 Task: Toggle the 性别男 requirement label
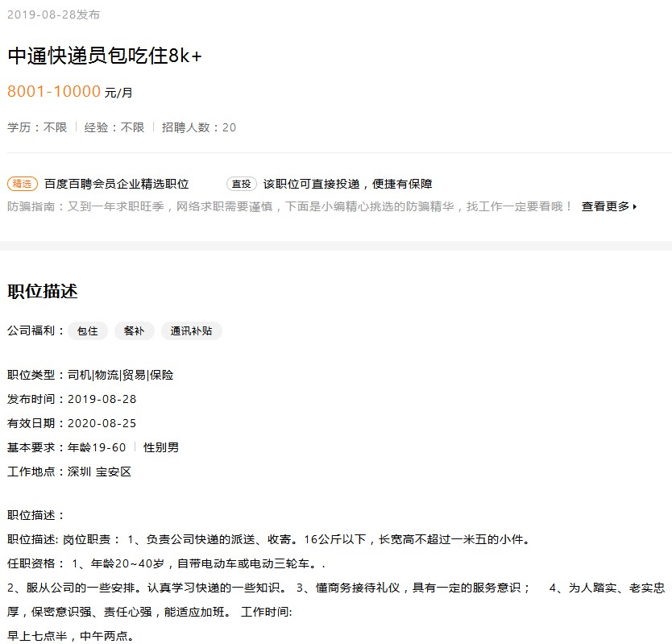[x=160, y=447]
